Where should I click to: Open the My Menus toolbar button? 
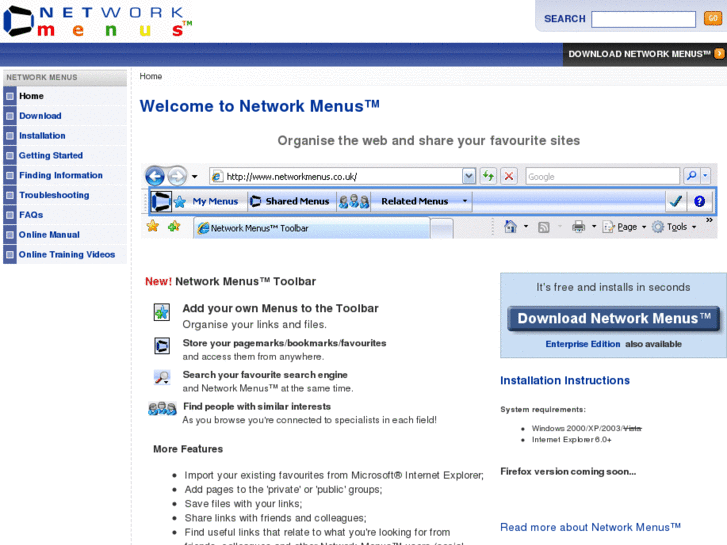click(x=215, y=201)
